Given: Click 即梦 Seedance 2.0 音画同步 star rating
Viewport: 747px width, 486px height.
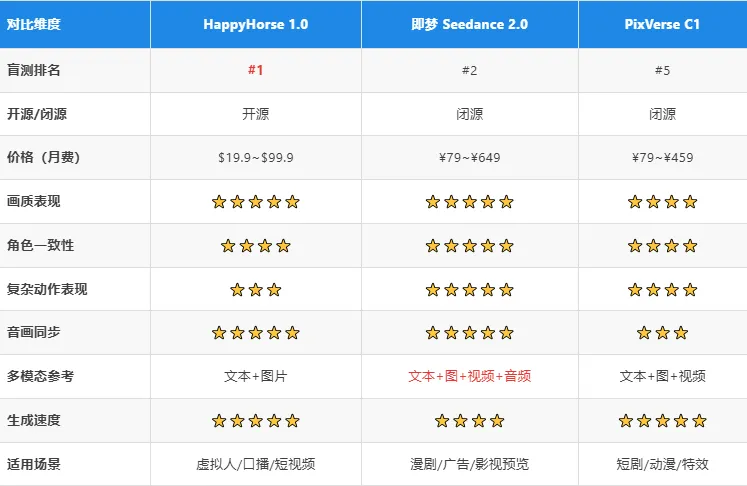Looking at the screenshot, I should click(469, 333).
